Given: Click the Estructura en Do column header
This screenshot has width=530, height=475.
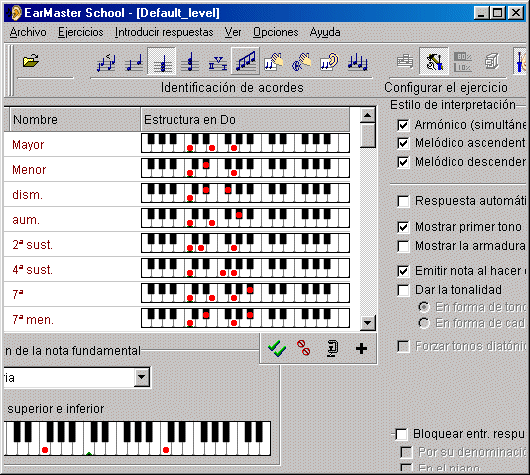Looking at the screenshot, I should point(245,120).
